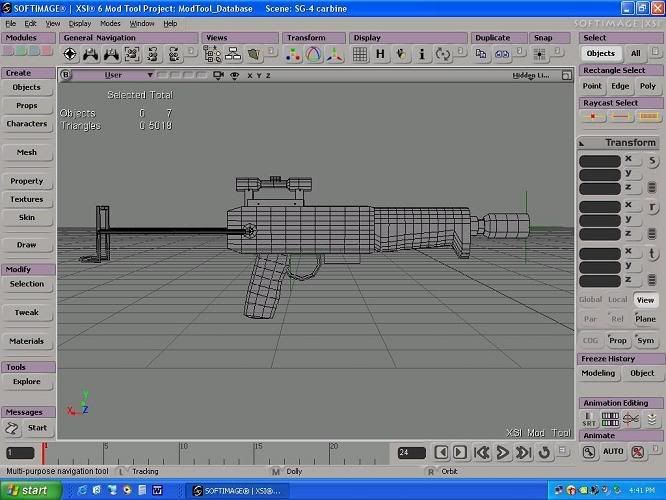
Task: Open the animation curve editor icon
Action: pyautogui.click(x=631, y=420)
